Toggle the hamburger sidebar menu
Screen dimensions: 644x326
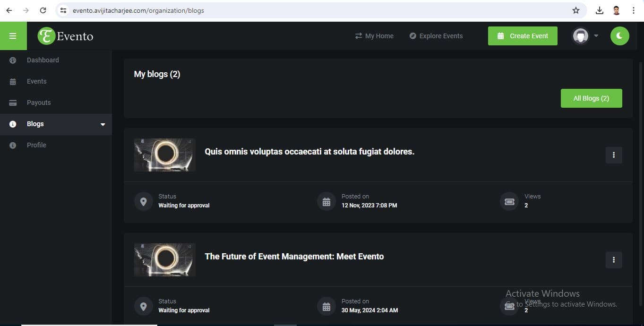tap(13, 36)
